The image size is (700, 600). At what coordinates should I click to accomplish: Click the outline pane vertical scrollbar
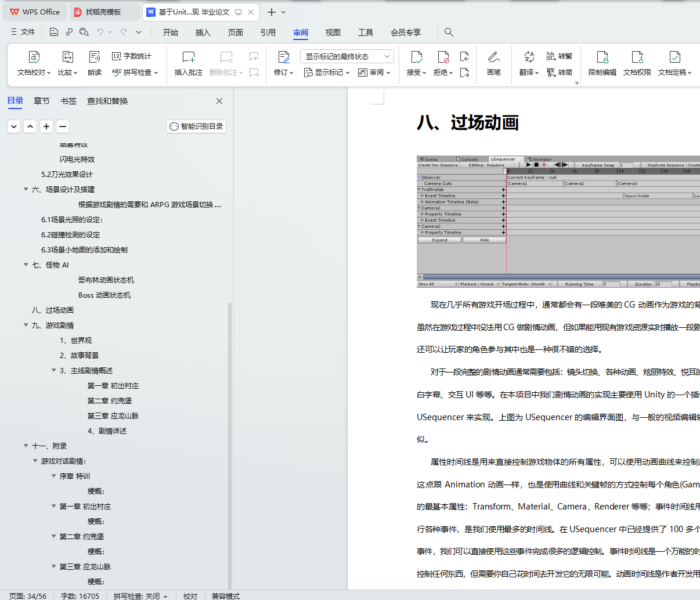coord(230,446)
